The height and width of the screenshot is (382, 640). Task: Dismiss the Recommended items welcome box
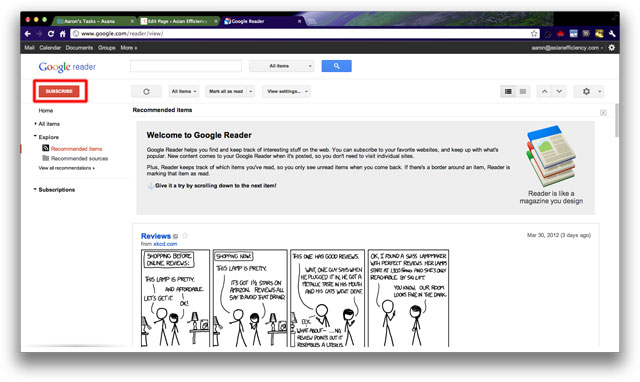pyautogui.click(x=603, y=113)
